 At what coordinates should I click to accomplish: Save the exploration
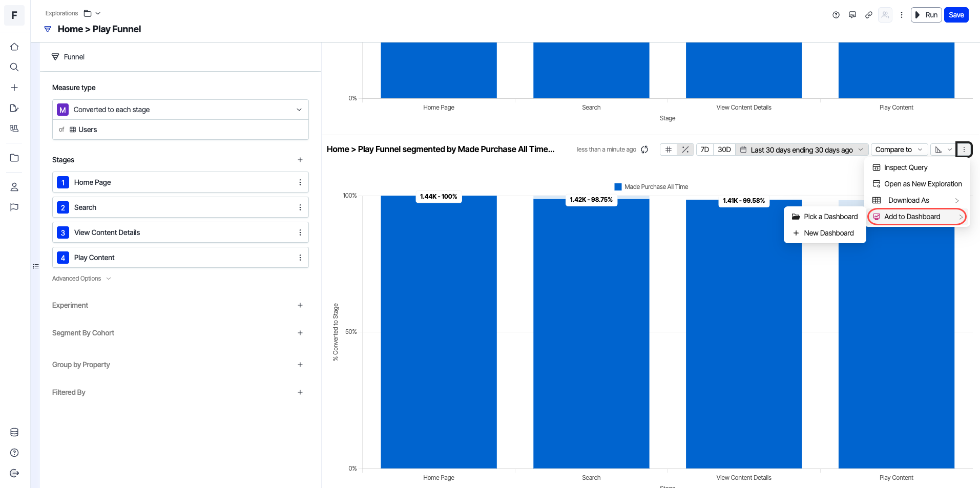pyautogui.click(x=956, y=15)
